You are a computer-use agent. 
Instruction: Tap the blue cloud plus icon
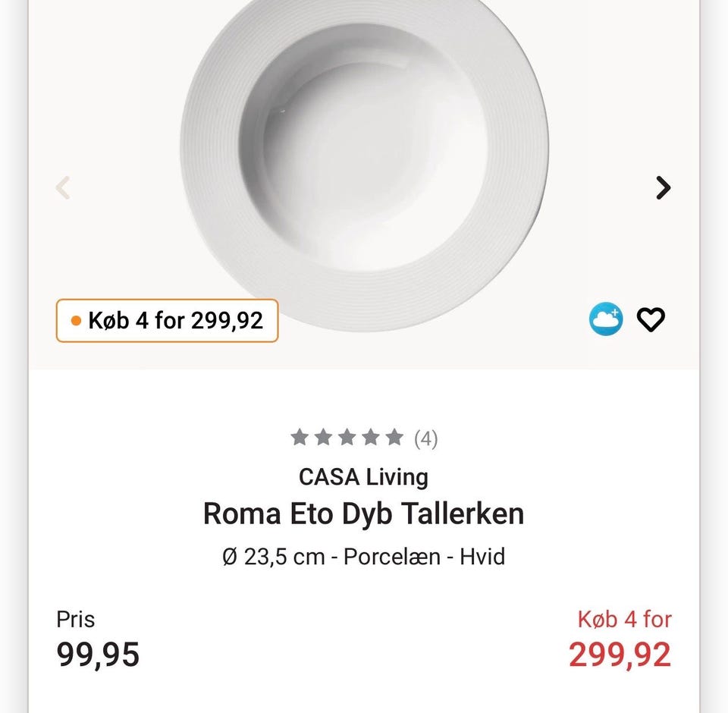[x=606, y=319]
